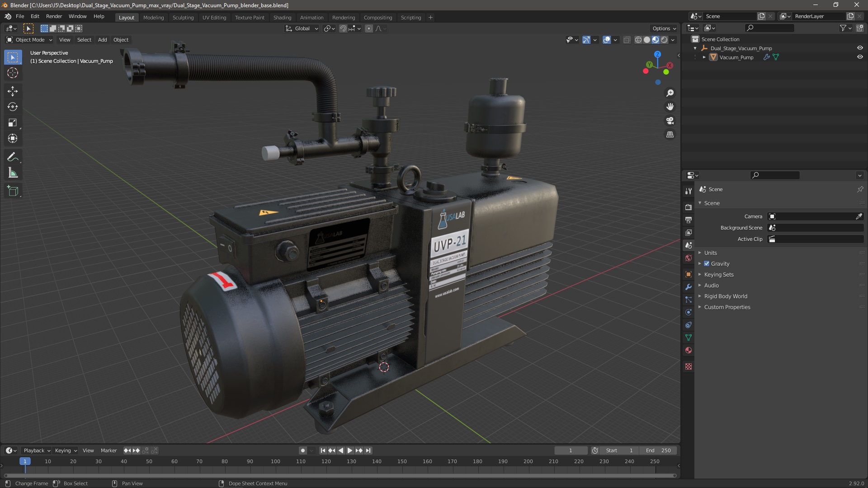This screenshot has width=868, height=488.
Task: Choose the Add Cube tool
Action: (x=13, y=191)
